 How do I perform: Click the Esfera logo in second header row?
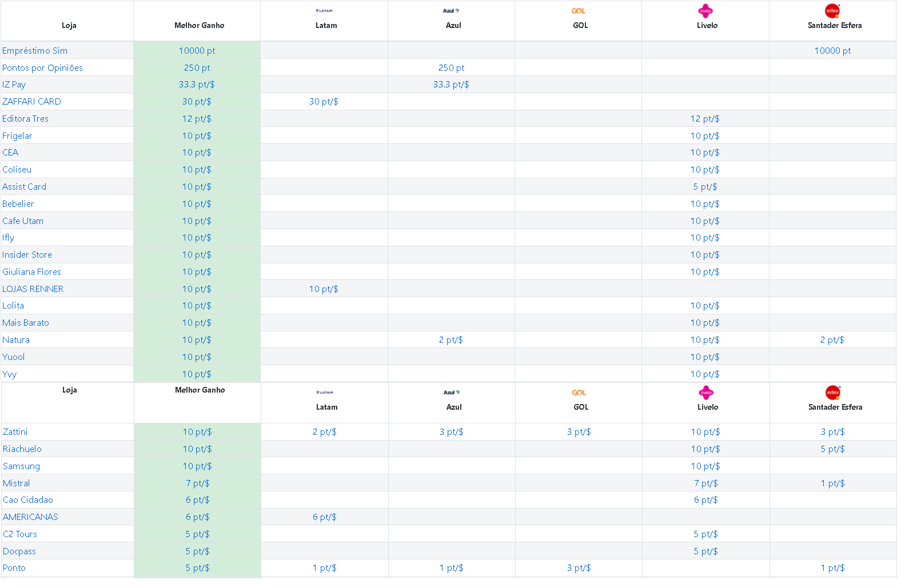833,393
